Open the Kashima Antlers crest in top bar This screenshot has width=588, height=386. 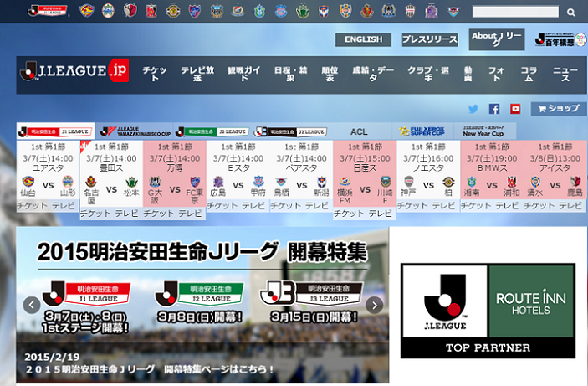(130, 11)
